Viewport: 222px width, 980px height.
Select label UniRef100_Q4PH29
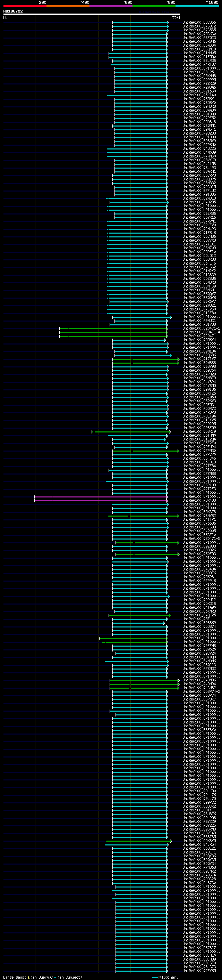(199, 374)
